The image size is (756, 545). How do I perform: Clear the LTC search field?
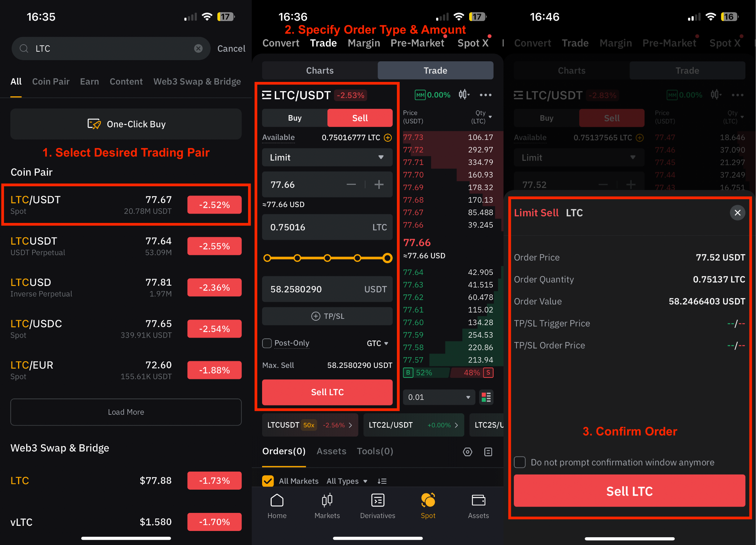pyautogui.click(x=198, y=48)
